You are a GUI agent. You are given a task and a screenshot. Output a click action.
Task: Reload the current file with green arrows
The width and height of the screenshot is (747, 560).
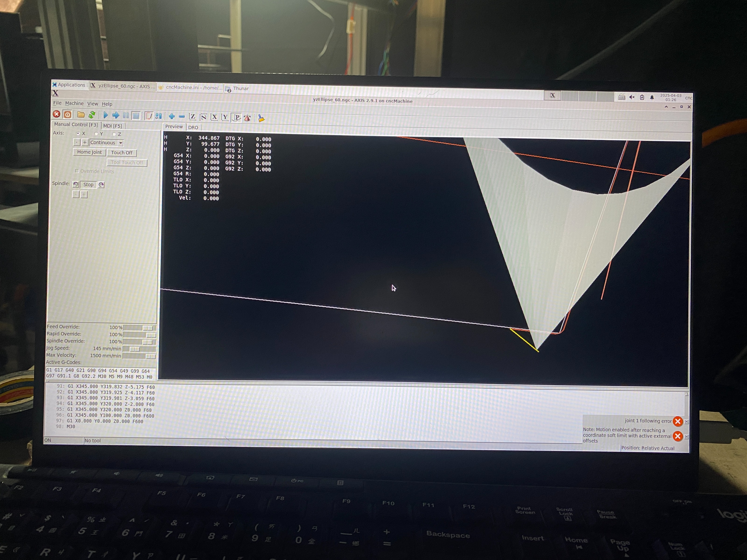[x=92, y=115]
